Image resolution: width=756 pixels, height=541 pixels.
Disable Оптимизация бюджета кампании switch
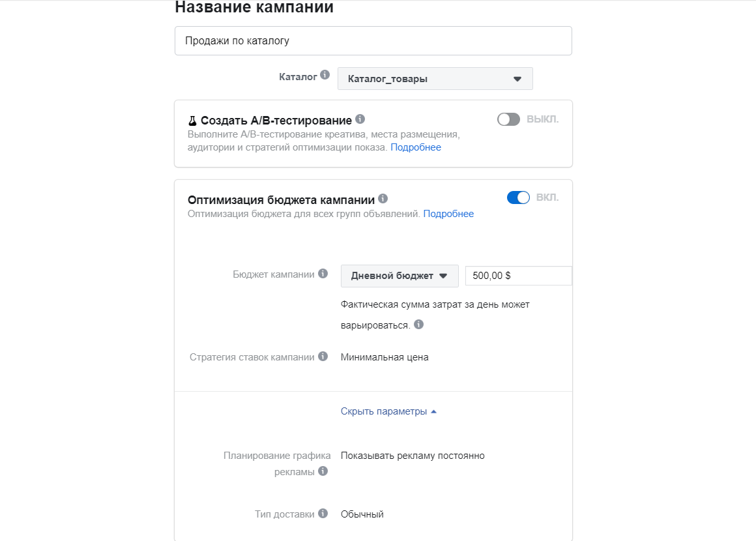518,197
